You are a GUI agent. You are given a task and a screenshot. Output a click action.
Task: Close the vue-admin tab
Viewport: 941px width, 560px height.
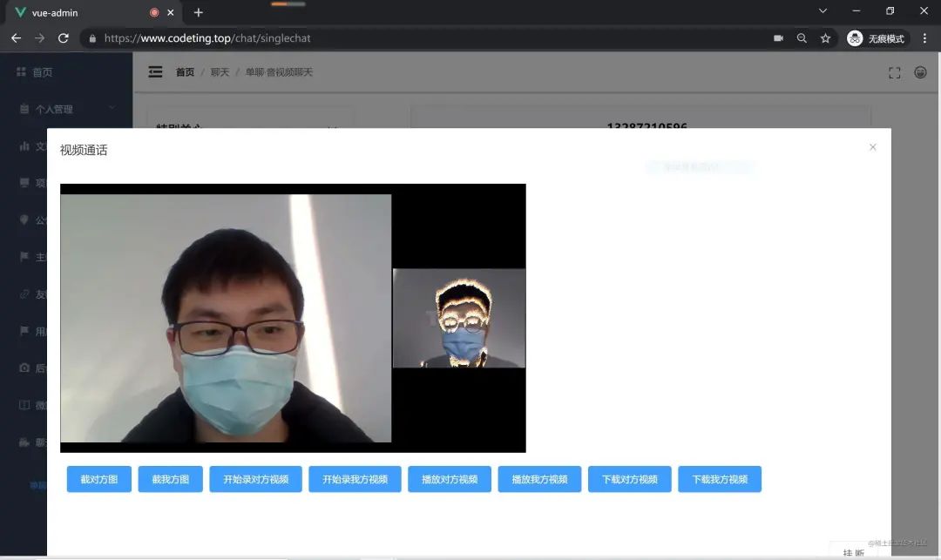[171, 12]
